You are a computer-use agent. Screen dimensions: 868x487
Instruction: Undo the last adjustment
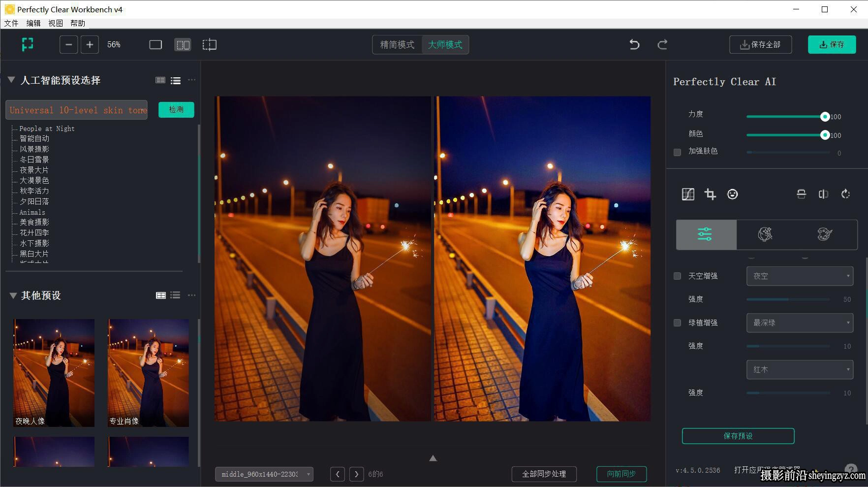tap(634, 45)
